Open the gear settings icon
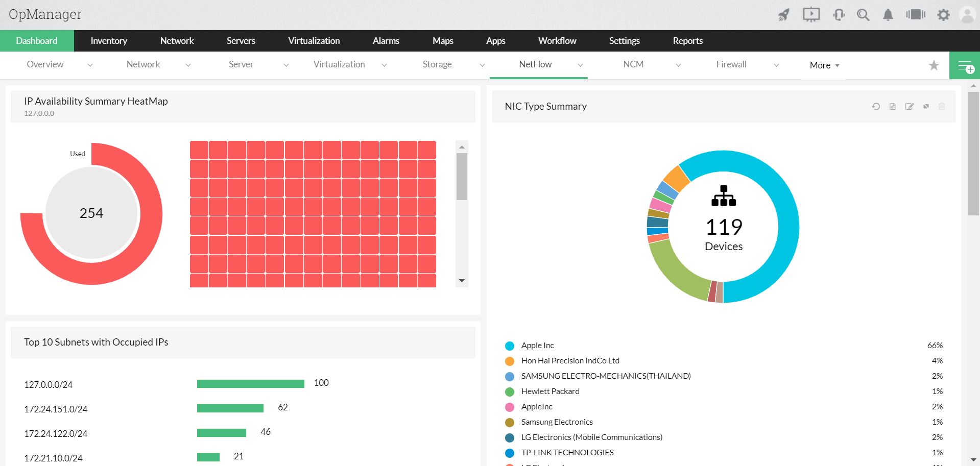Image resolution: width=980 pixels, height=466 pixels. (x=943, y=15)
